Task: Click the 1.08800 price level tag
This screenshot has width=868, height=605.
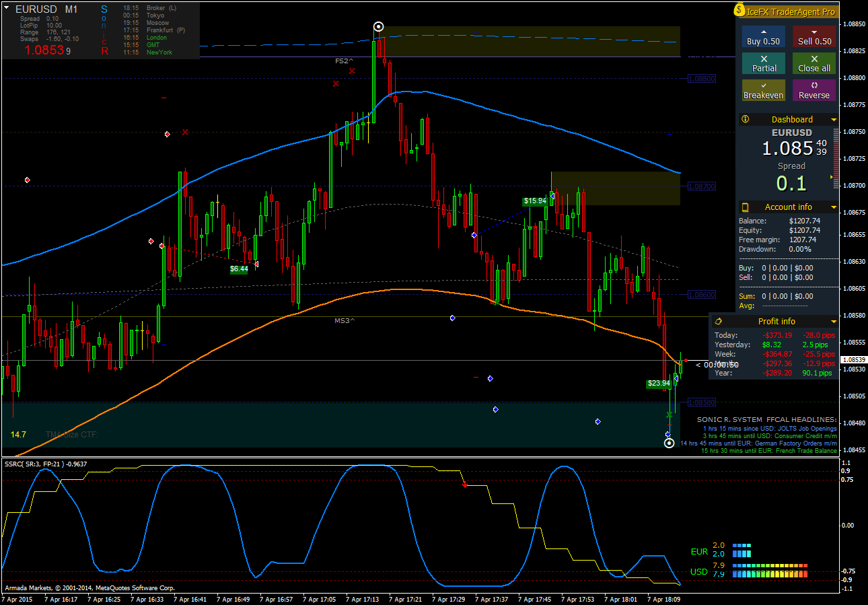Action: (702, 79)
